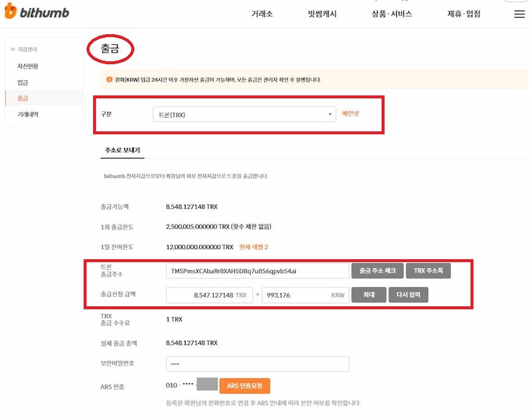Switch to the 주소로 보내기 tab
The height and width of the screenshot is (420, 530).
coord(122,150)
